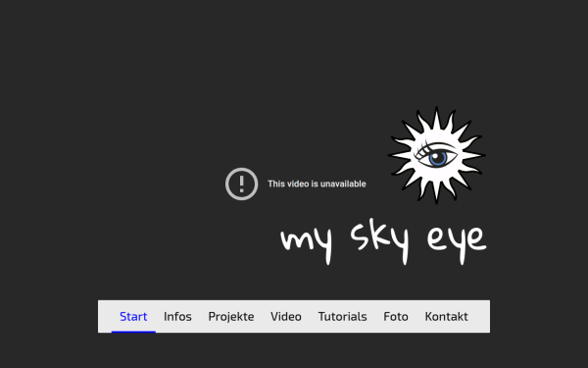
Task: Open the Kontakt page
Action: tap(446, 317)
